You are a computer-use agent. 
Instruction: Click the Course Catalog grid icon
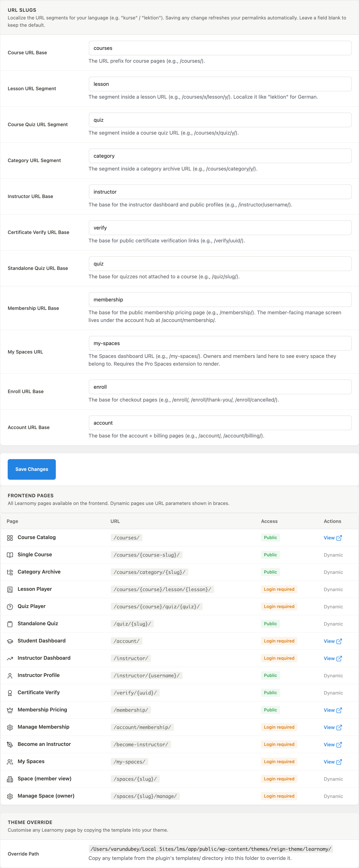pyautogui.click(x=10, y=538)
